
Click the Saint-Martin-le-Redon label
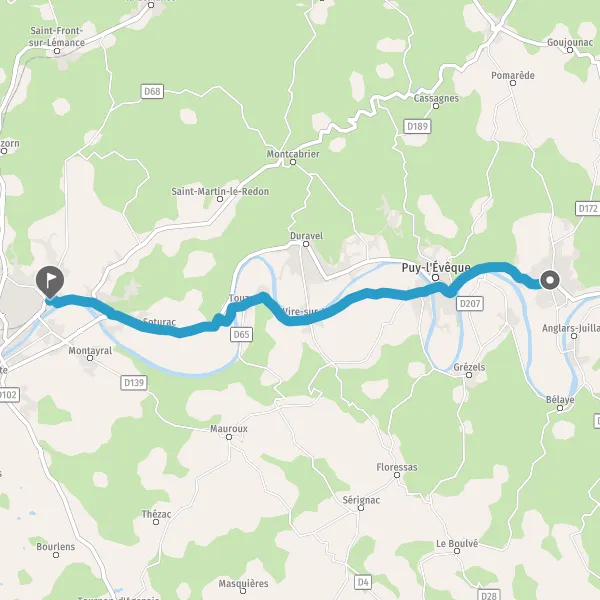[x=220, y=191]
